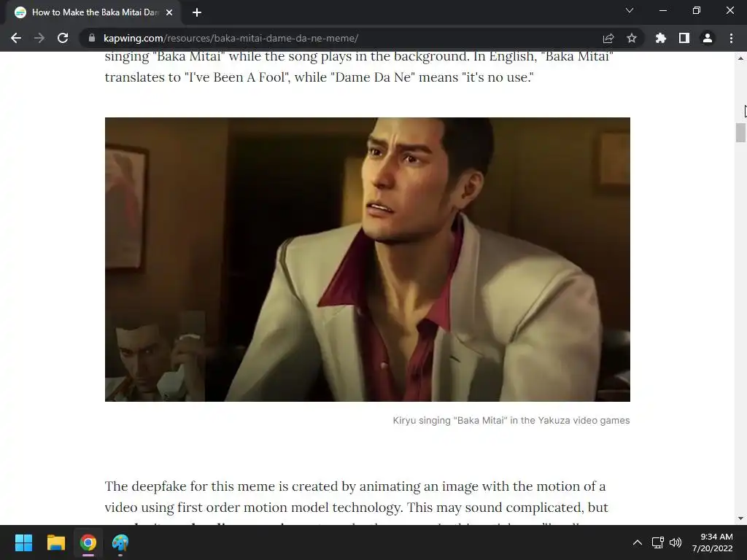Click the kapwing.com address bar URL
Viewport: 747px width, 560px height.
231,38
